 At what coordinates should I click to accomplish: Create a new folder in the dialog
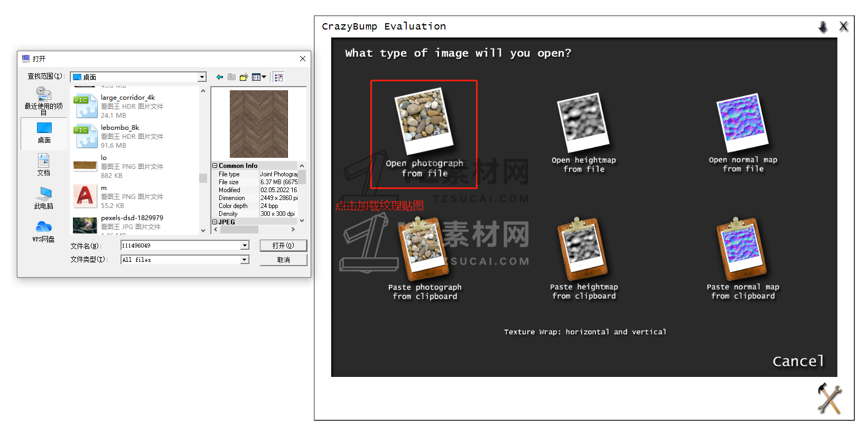(244, 77)
